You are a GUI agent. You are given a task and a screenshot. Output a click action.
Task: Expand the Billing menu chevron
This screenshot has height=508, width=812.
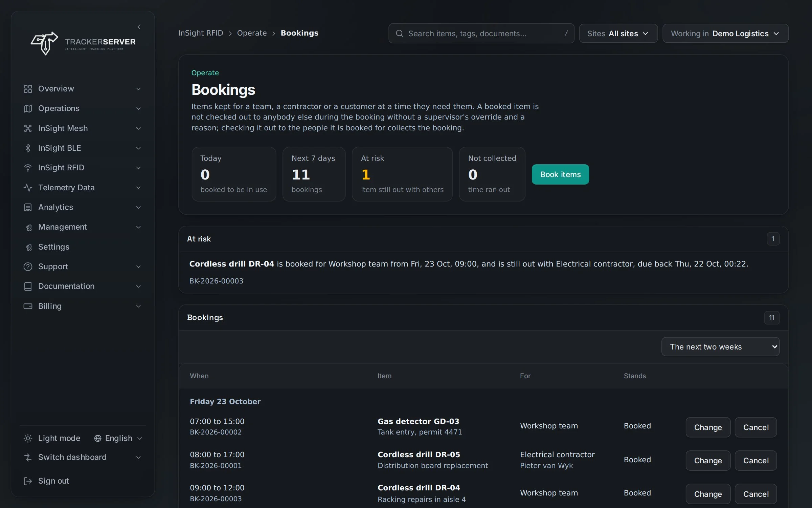click(138, 306)
